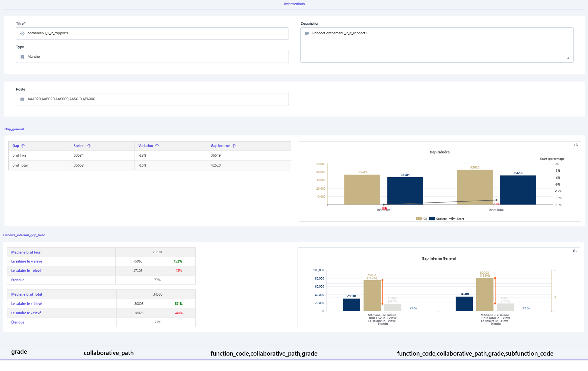This screenshot has height=371, width=588.
Task: Open the Type field showing Marché
Action: (x=152, y=57)
